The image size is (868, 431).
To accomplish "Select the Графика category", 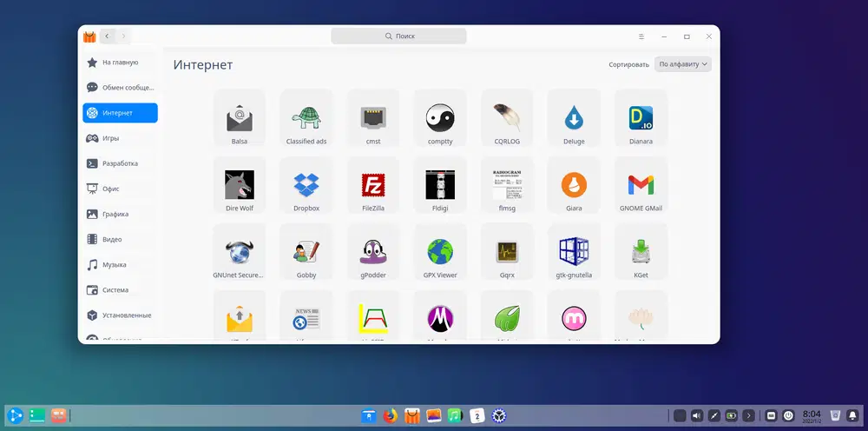I will pos(120,214).
